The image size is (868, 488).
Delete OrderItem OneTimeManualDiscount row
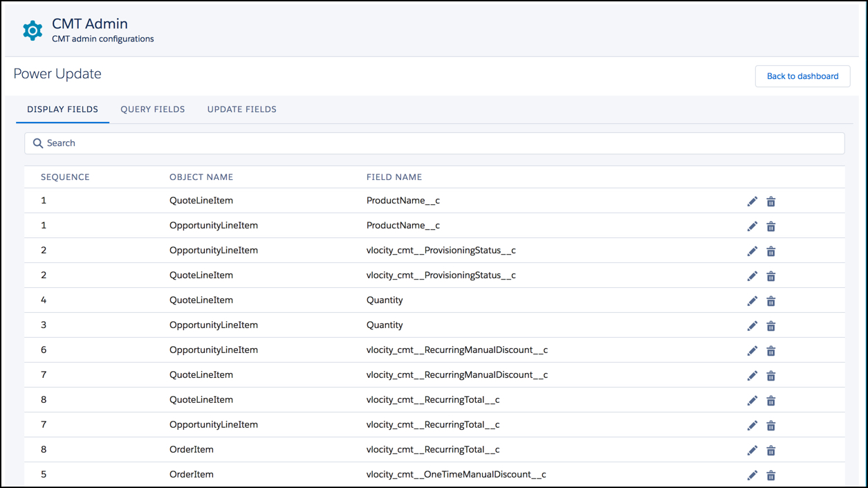(771, 476)
